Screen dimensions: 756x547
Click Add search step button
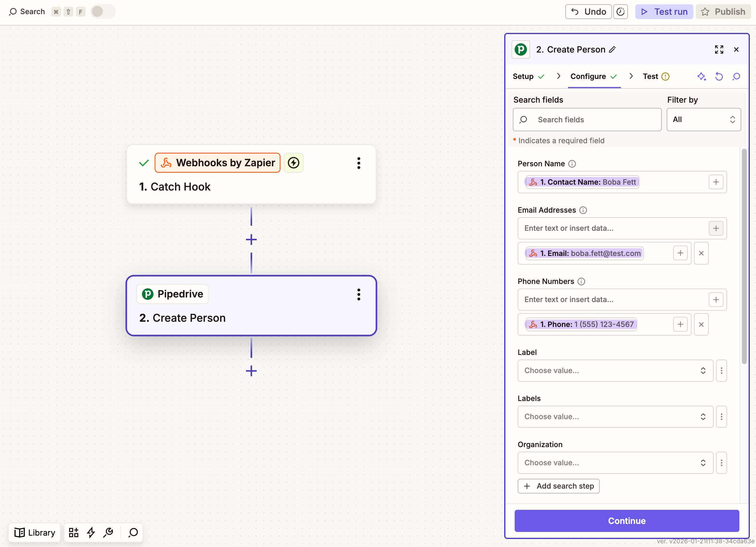(558, 486)
